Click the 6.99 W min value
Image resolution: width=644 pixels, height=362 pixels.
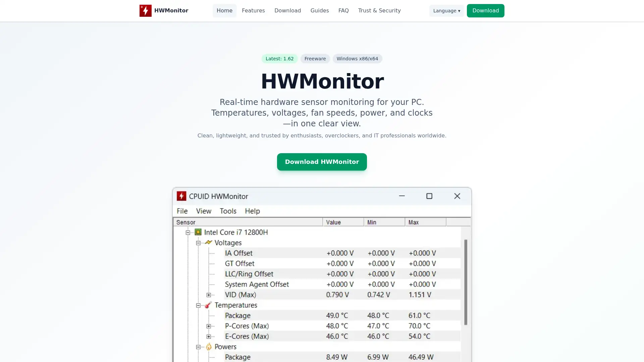pyautogui.click(x=378, y=357)
